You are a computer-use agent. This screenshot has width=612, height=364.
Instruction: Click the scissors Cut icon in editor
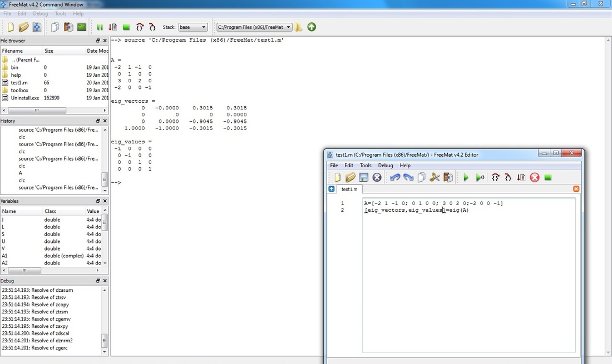click(x=435, y=177)
